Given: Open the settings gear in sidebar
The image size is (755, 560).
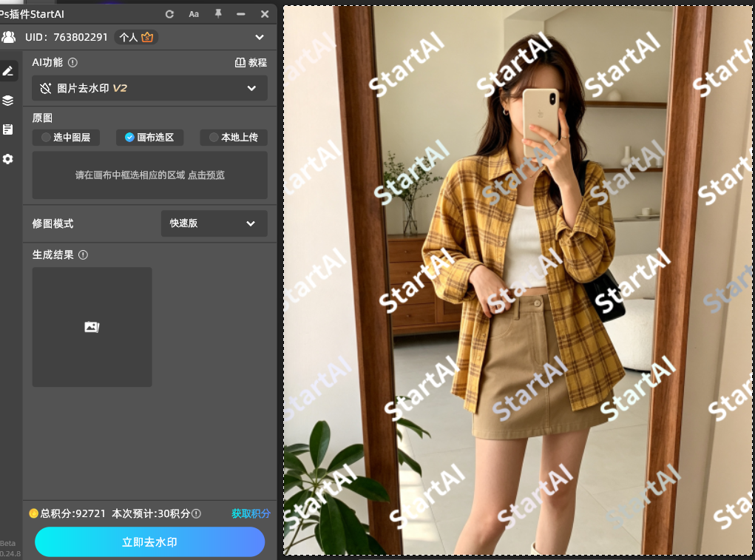Looking at the screenshot, I should click(7, 159).
